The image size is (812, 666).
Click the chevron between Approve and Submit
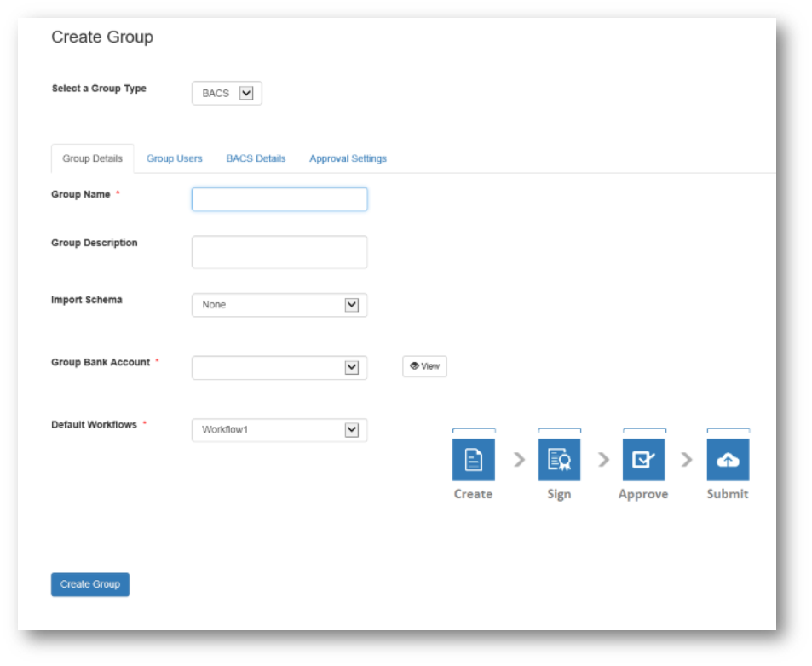tap(687, 460)
